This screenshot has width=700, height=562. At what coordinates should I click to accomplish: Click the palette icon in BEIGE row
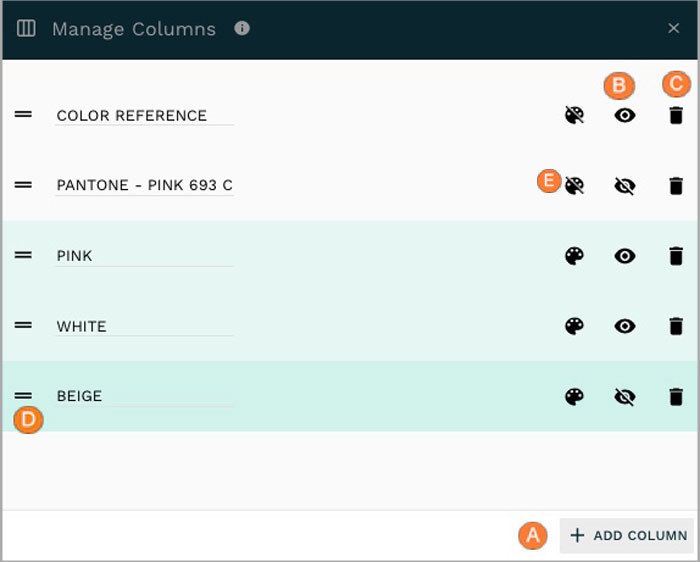[574, 396]
